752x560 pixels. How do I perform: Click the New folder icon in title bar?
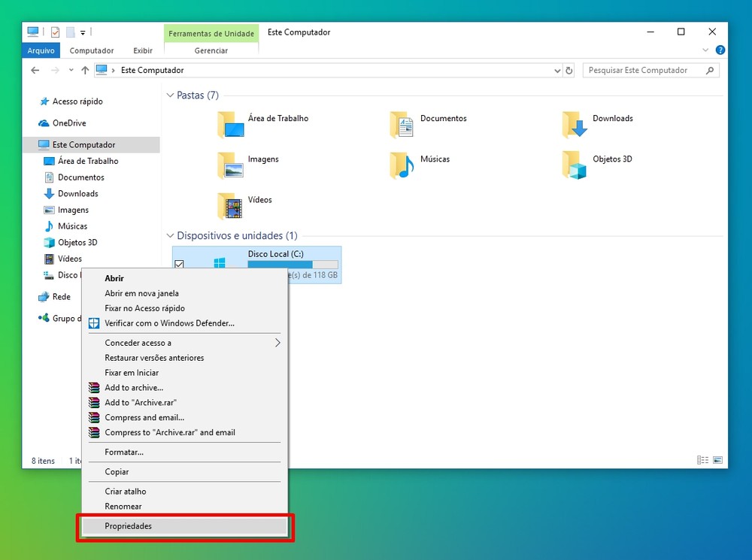point(71,32)
